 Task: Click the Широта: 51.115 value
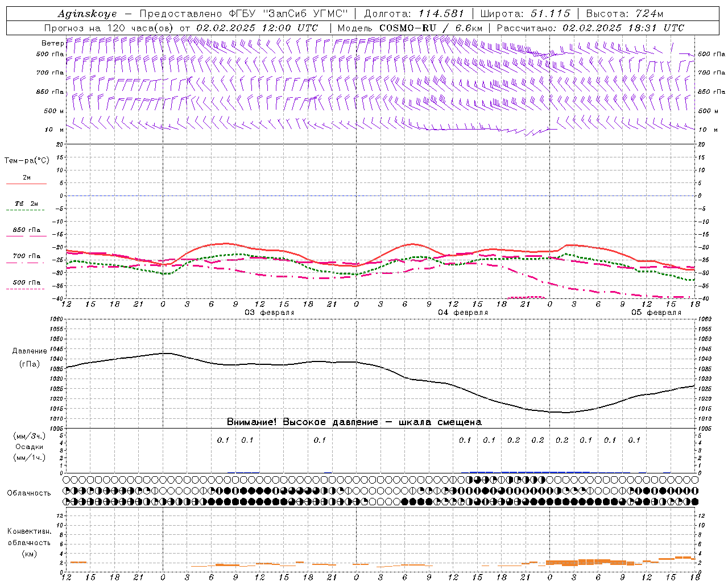[525, 14]
